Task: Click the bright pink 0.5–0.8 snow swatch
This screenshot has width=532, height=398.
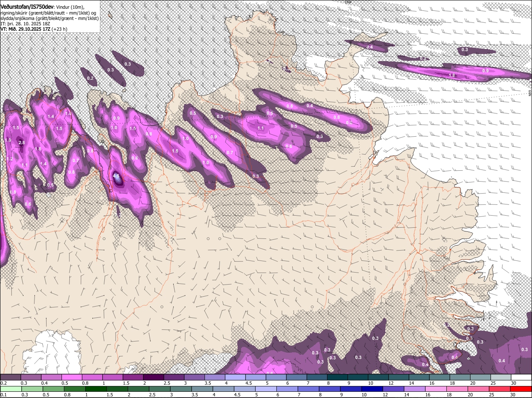Action: [x=72, y=377]
